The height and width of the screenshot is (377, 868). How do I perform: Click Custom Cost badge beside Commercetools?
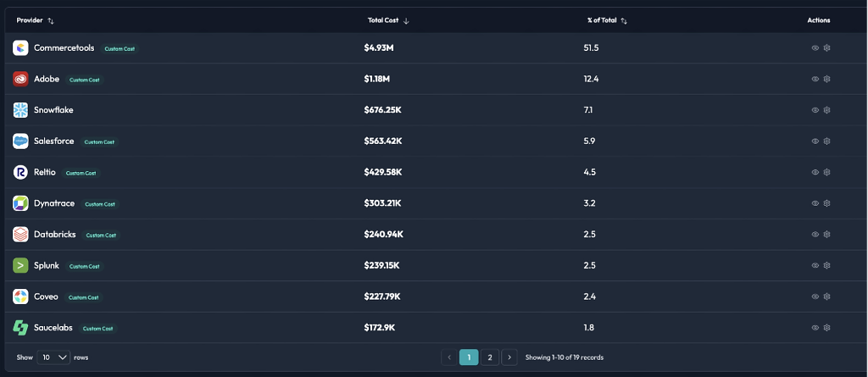pos(120,49)
